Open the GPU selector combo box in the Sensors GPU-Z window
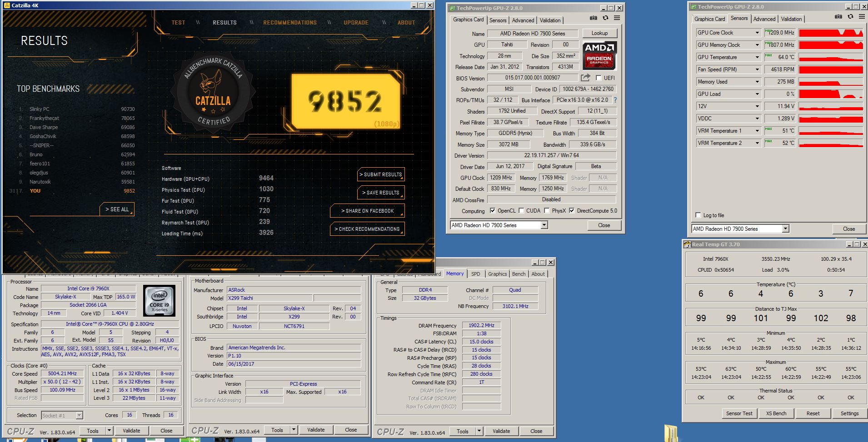 [x=740, y=229]
